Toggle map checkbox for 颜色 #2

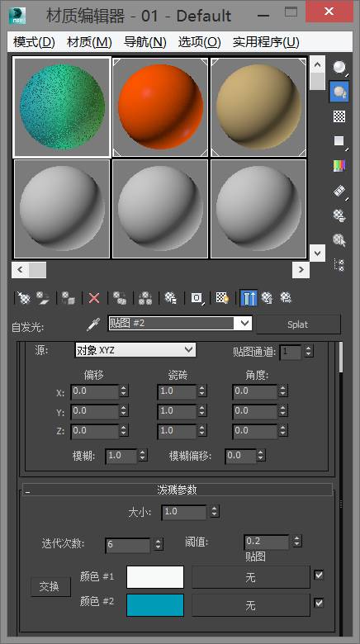tap(319, 603)
